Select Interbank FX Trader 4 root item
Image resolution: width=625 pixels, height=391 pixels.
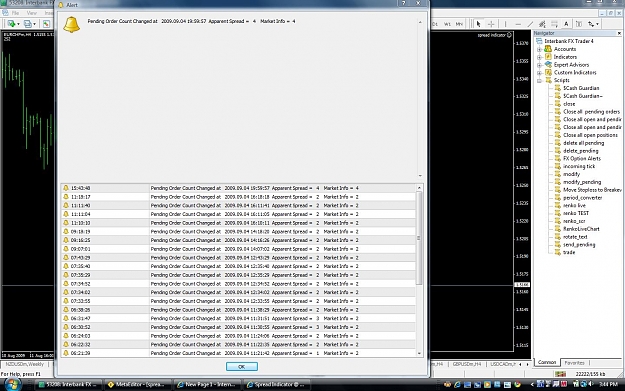pyautogui.click(x=568, y=41)
